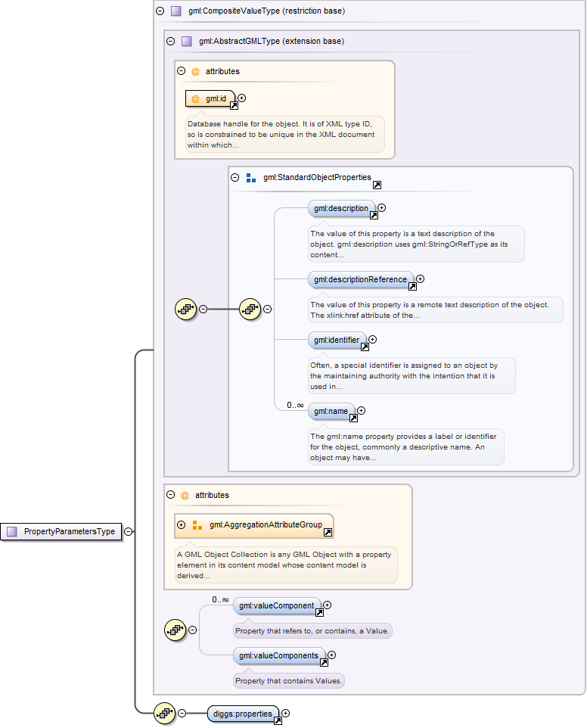Image resolution: width=587 pixels, height=728 pixels.
Task: Expand the gml:valueComponent element
Action: (328, 605)
